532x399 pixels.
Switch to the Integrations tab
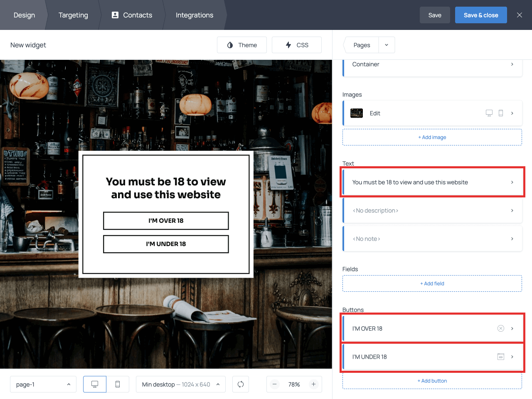[x=195, y=15]
